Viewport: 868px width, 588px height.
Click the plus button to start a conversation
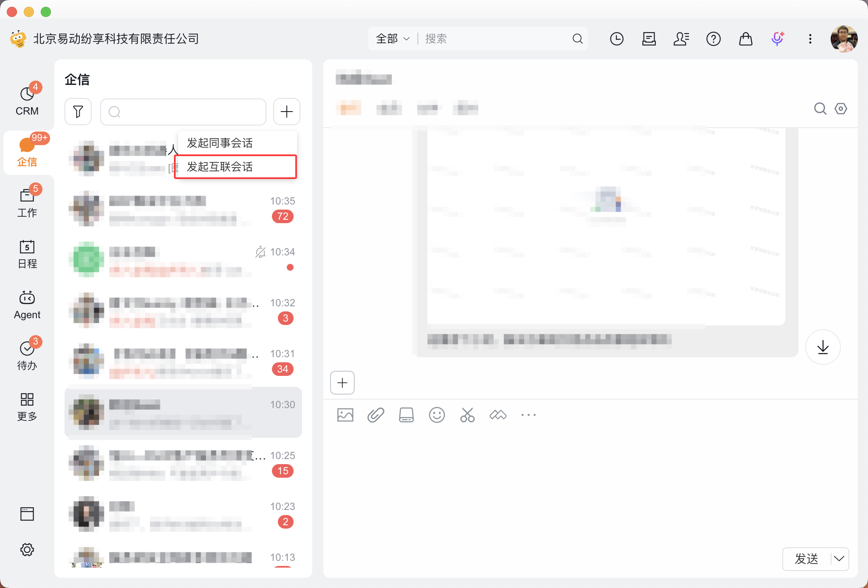(287, 112)
